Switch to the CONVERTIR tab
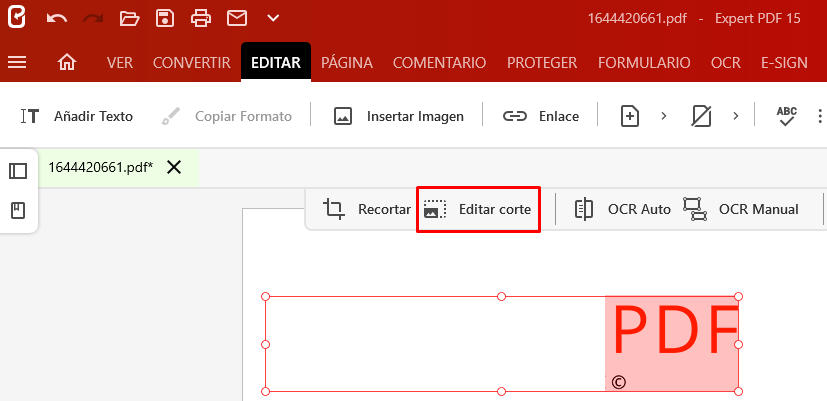This screenshot has width=827, height=401. 191,63
